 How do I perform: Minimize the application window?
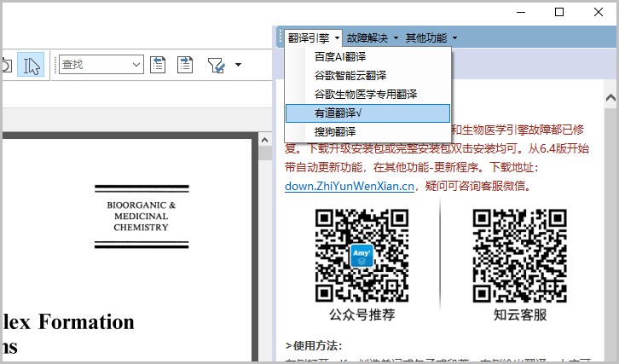(521, 12)
